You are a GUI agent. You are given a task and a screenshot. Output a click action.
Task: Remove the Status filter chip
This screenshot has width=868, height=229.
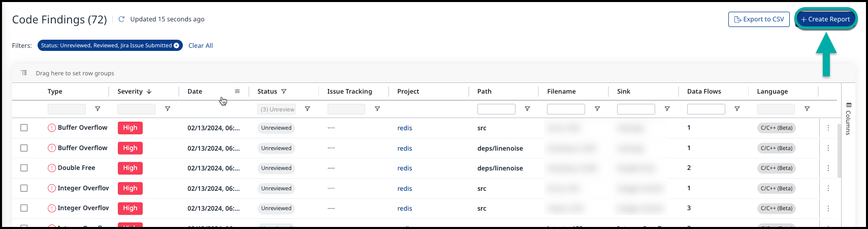click(x=176, y=46)
